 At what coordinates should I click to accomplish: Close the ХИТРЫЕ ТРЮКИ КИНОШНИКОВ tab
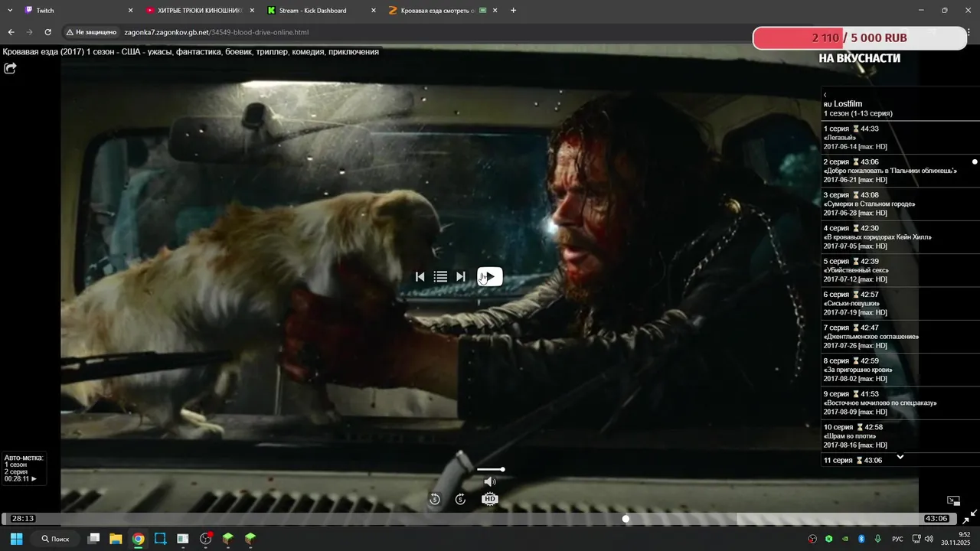pyautogui.click(x=252, y=11)
